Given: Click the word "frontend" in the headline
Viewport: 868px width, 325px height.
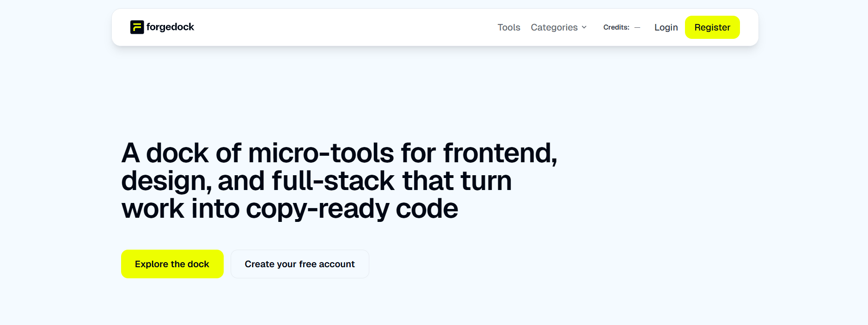Looking at the screenshot, I should (498, 153).
